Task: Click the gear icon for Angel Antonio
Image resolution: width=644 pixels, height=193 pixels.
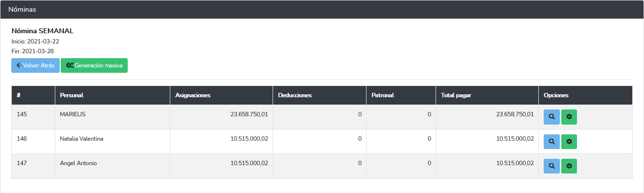Action: [569, 166]
